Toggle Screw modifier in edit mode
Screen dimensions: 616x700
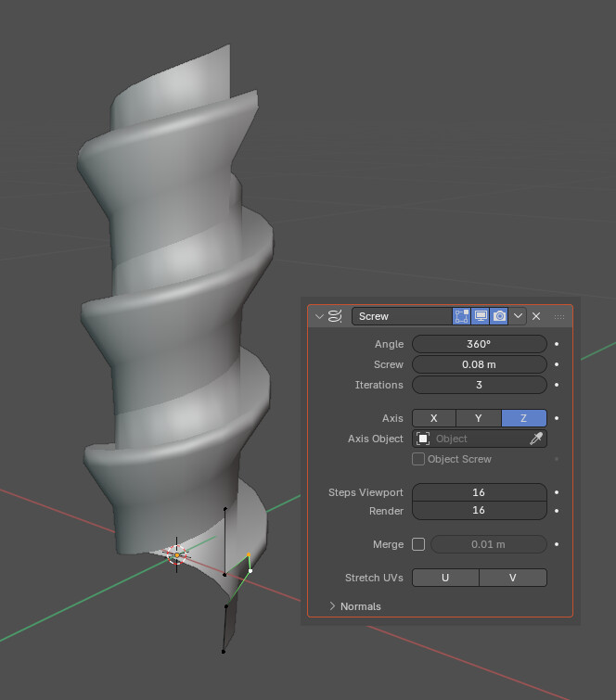tap(461, 316)
